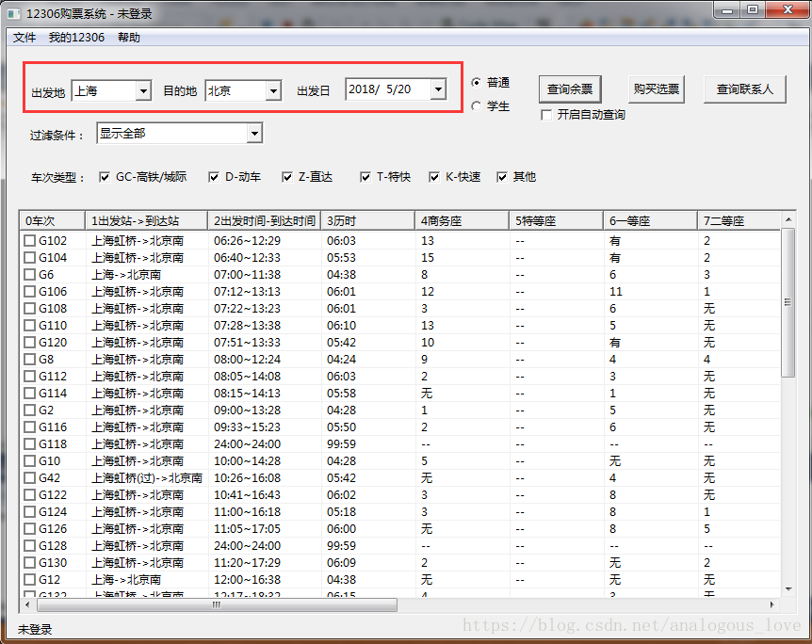Click the 7二等座 column header
This screenshot has width=812, height=644.
739,221
